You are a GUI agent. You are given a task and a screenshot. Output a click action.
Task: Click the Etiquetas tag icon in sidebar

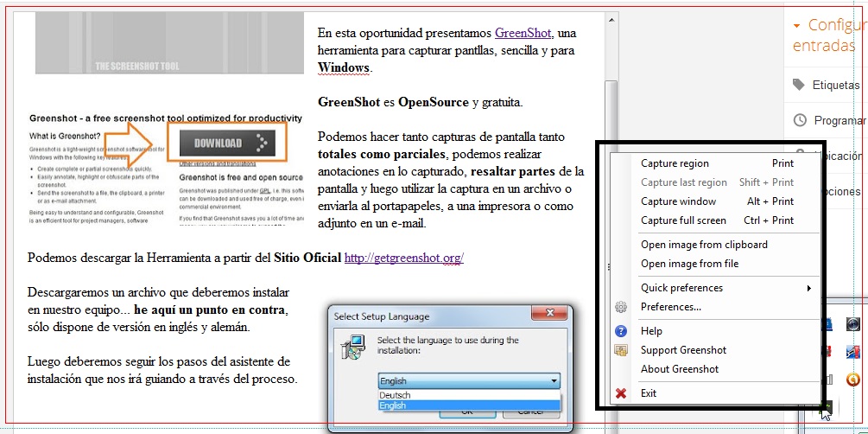point(798,85)
